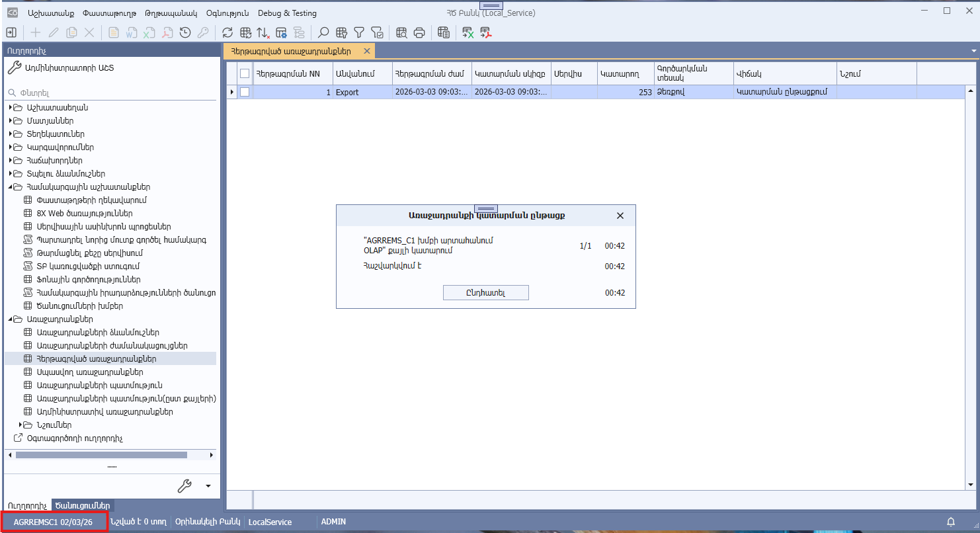Collapse the Առաջադրանքներ folder in tree

tap(11, 319)
